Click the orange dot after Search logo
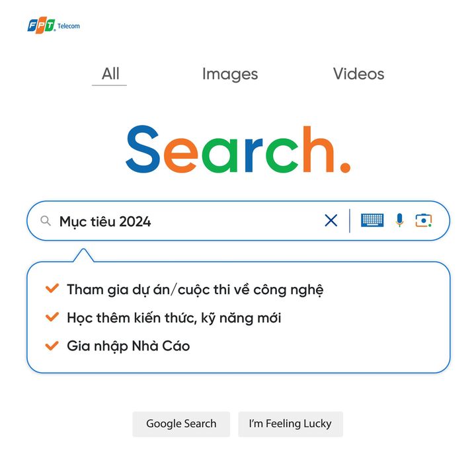Viewport: 476px width, 476px height. pos(344,167)
